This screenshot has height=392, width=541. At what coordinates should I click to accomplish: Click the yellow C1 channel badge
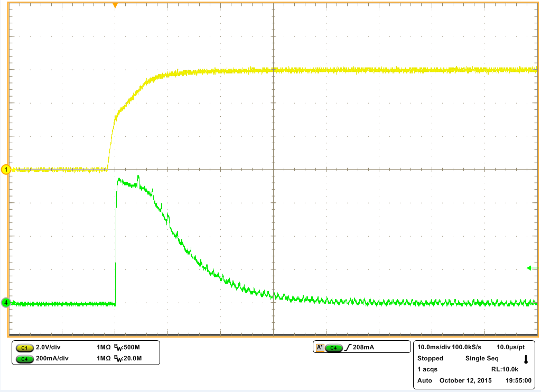24,348
